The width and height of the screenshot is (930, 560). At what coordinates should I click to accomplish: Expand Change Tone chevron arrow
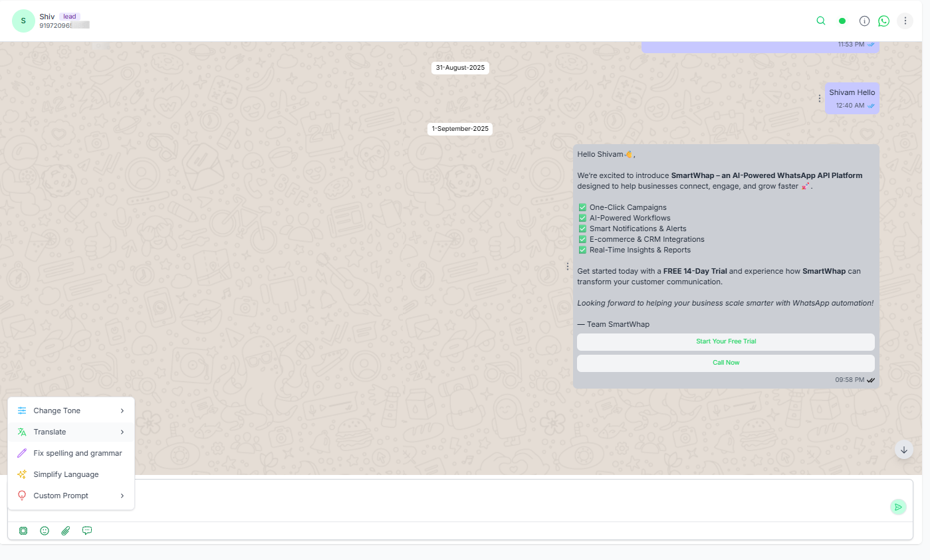(122, 411)
